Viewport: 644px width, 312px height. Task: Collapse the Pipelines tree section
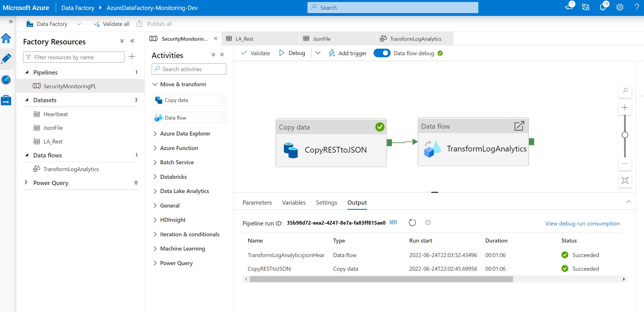pyautogui.click(x=27, y=72)
